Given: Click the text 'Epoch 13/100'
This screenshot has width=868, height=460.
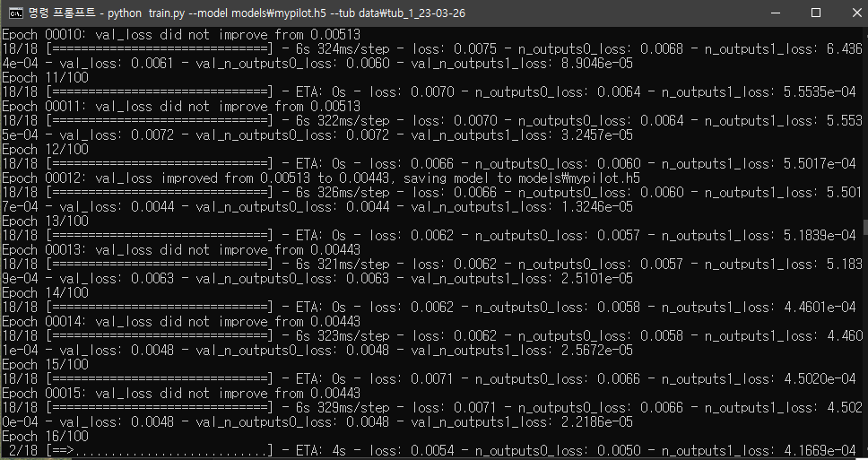Looking at the screenshot, I should coord(45,221).
